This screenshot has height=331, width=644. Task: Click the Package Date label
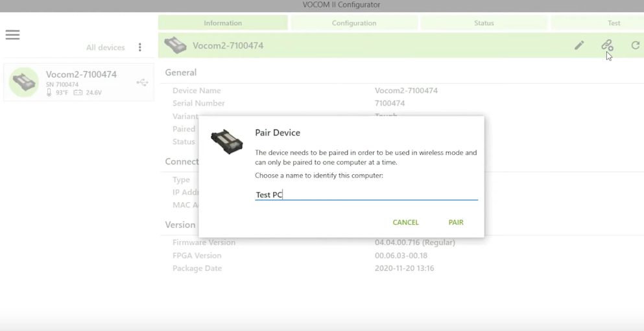point(197,268)
